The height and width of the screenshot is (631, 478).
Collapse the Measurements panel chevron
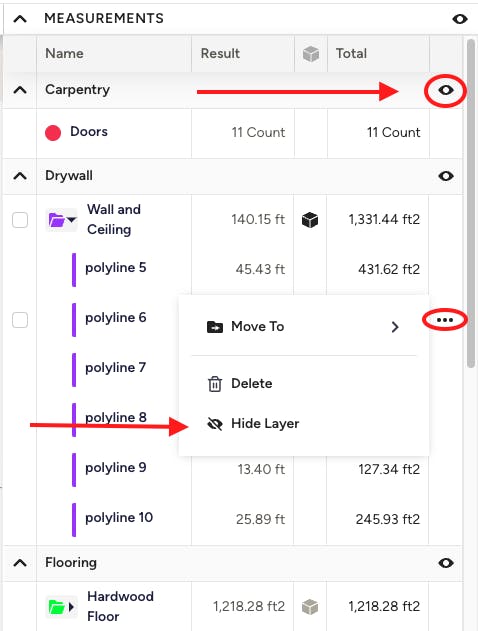(x=20, y=19)
